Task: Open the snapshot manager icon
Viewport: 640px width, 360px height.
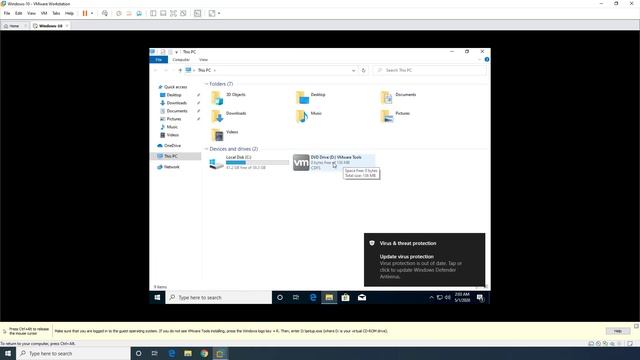Action: click(x=139, y=13)
